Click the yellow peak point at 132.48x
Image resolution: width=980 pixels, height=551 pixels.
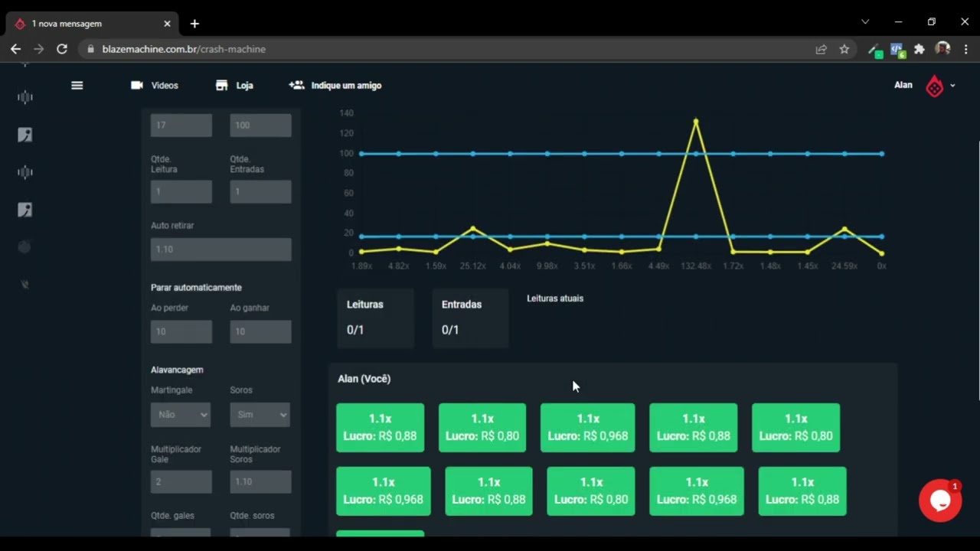pos(695,121)
